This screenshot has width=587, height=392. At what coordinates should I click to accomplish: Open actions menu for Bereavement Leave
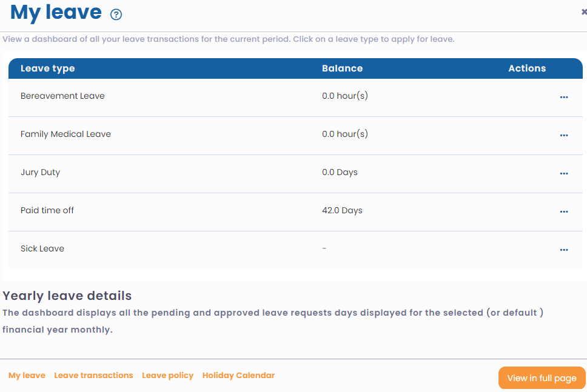(564, 97)
